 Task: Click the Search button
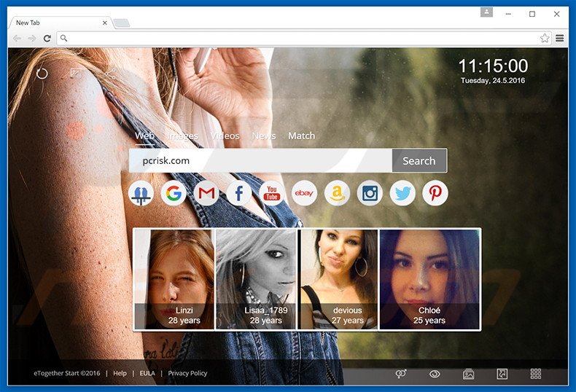tap(419, 161)
